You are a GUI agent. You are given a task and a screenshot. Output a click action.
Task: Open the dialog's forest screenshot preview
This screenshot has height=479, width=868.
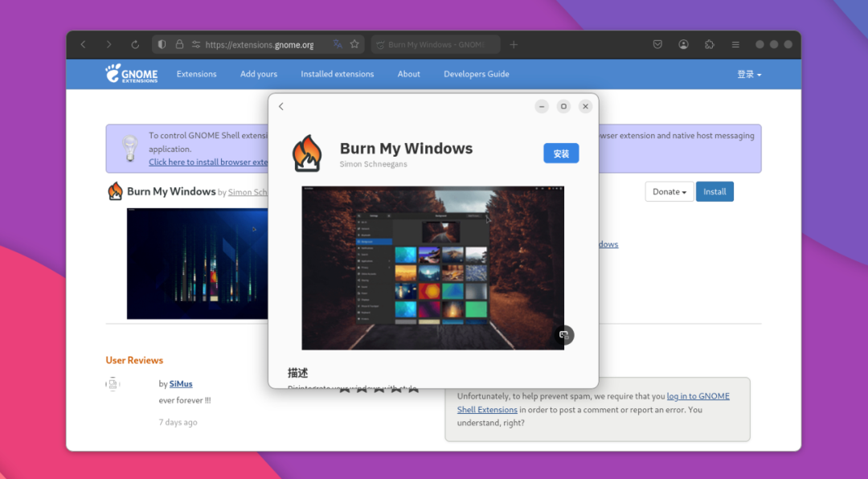433,268
